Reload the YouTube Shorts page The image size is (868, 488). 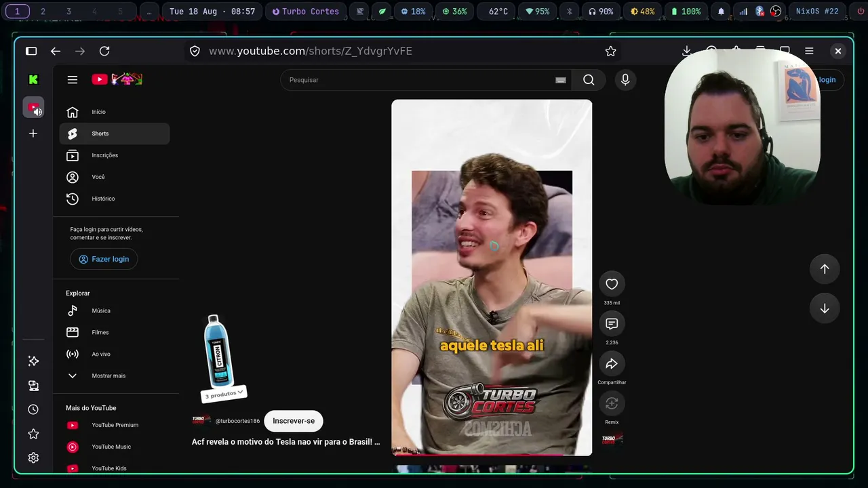104,51
